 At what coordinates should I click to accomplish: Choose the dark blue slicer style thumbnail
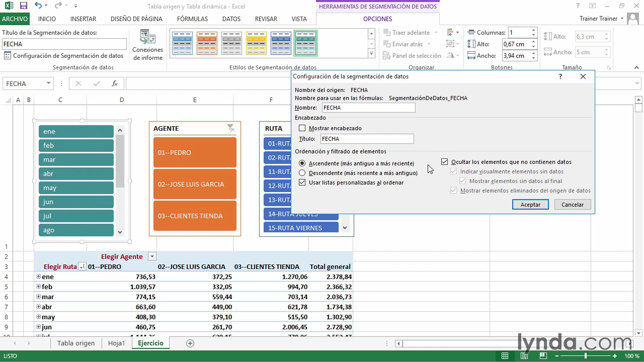[x=281, y=43]
